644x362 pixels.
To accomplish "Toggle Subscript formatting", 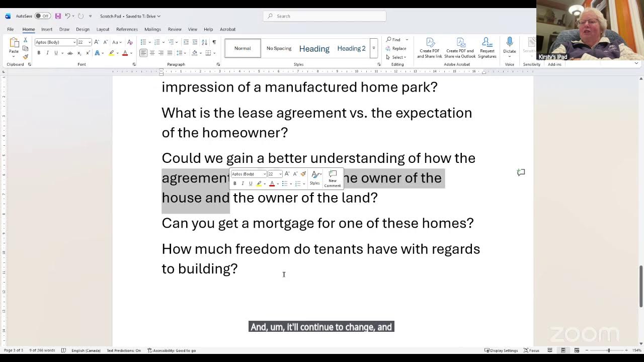I will tap(79, 53).
